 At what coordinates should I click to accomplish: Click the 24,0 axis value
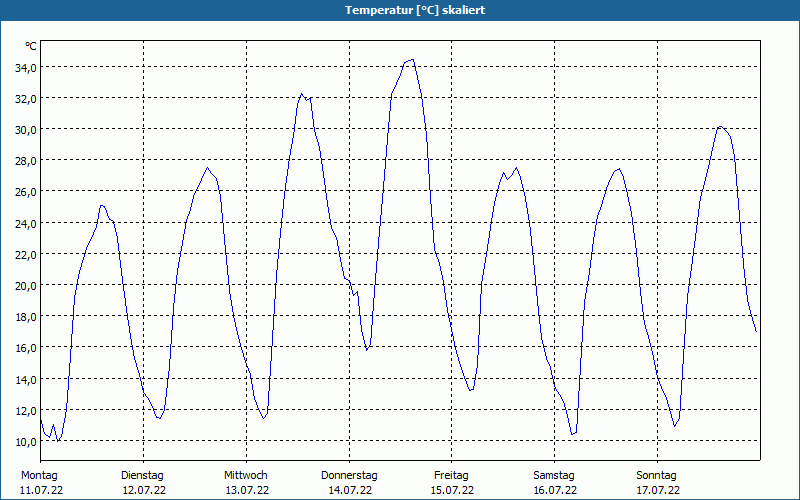tap(26, 223)
